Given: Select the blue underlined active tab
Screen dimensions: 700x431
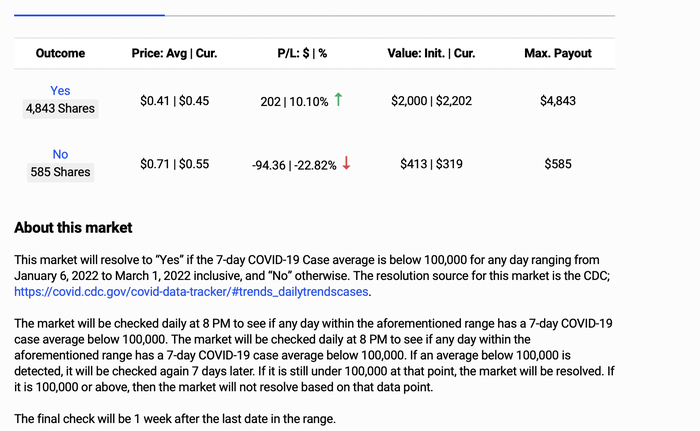Looking at the screenshot, I should (x=89, y=15).
